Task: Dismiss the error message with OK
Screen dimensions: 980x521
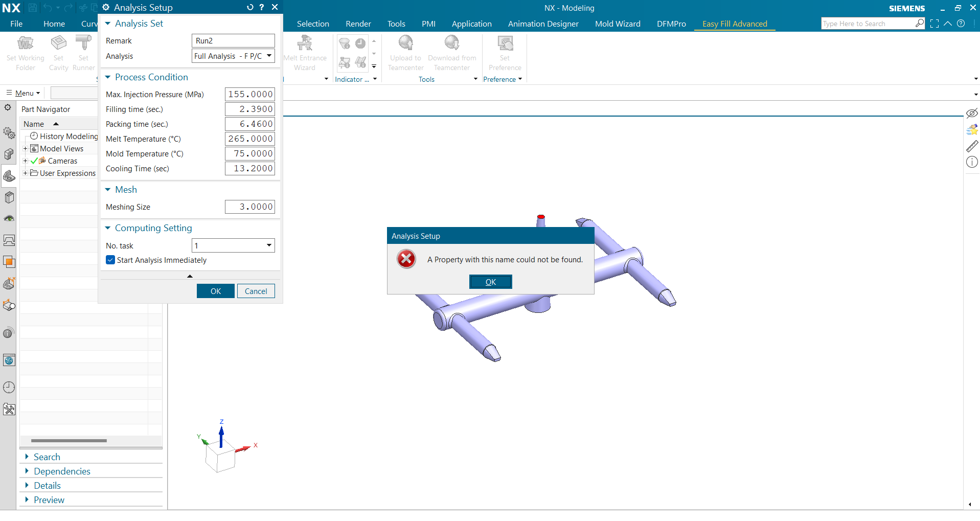Action: tap(490, 282)
